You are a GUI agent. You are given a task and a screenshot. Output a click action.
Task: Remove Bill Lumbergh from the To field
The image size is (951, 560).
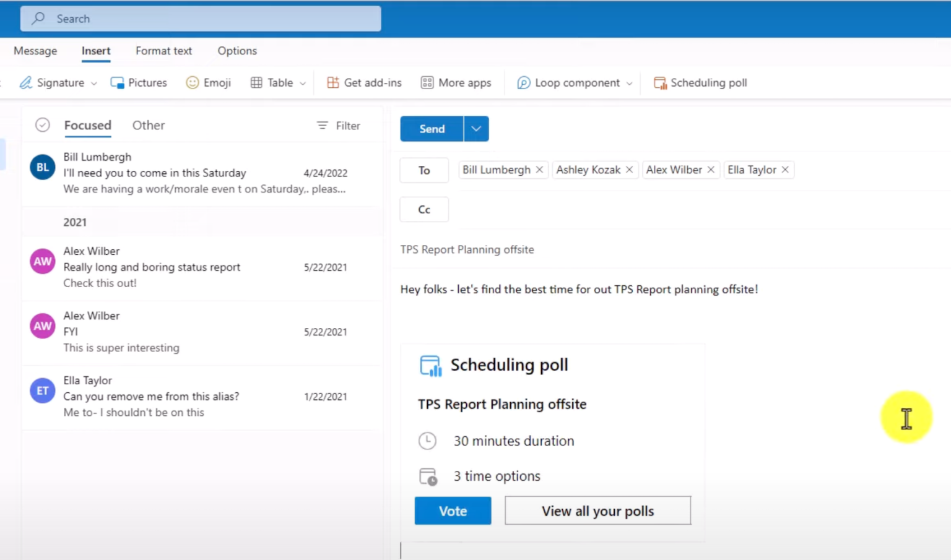point(539,170)
